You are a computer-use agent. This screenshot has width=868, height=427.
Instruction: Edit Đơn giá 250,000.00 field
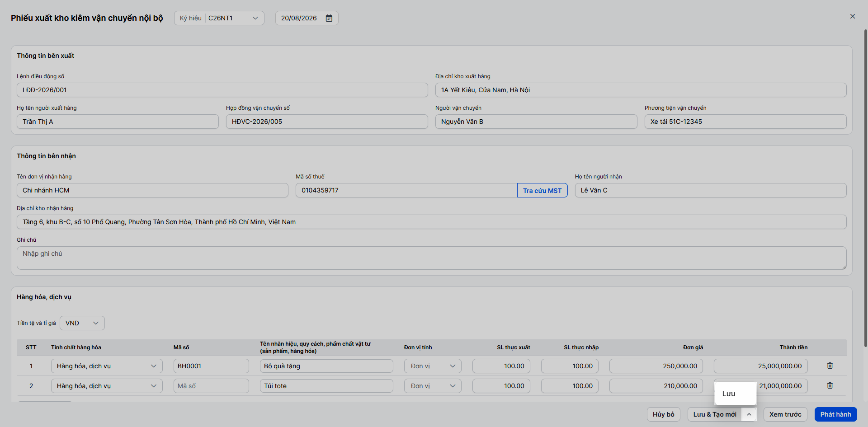tap(656, 366)
